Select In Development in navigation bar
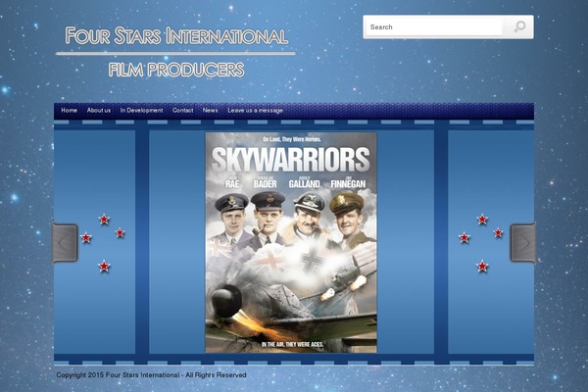The width and height of the screenshot is (588, 392). [141, 111]
